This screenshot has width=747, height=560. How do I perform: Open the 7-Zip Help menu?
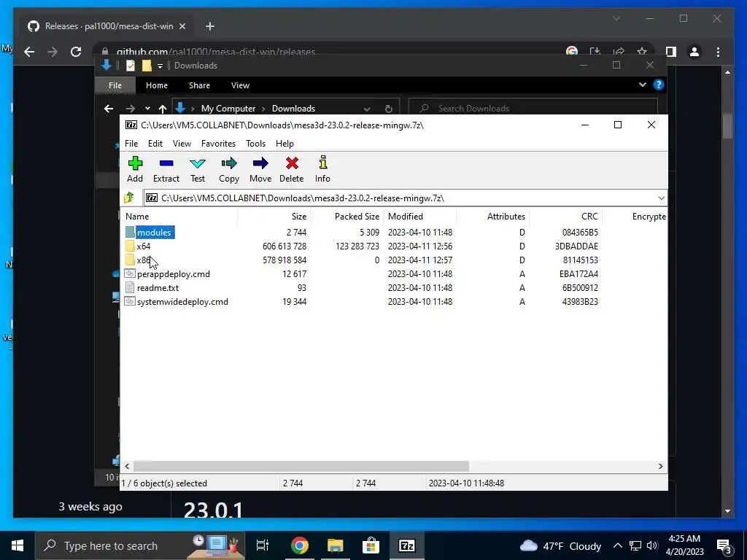[x=285, y=144]
